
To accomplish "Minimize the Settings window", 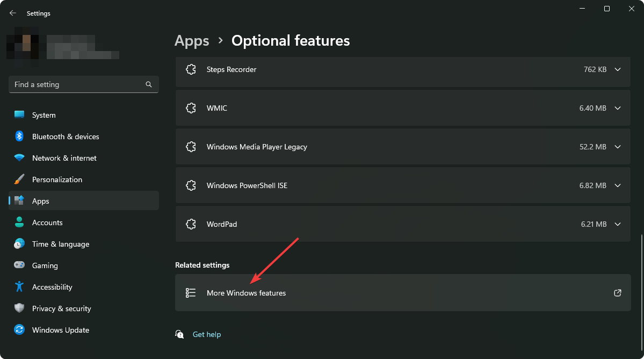I will (582, 9).
